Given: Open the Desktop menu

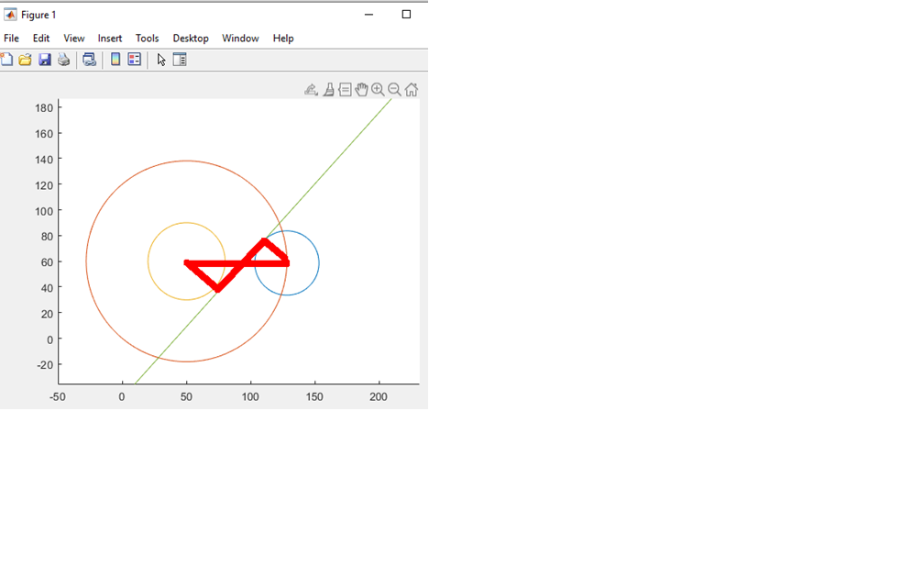Looking at the screenshot, I should [x=191, y=39].
